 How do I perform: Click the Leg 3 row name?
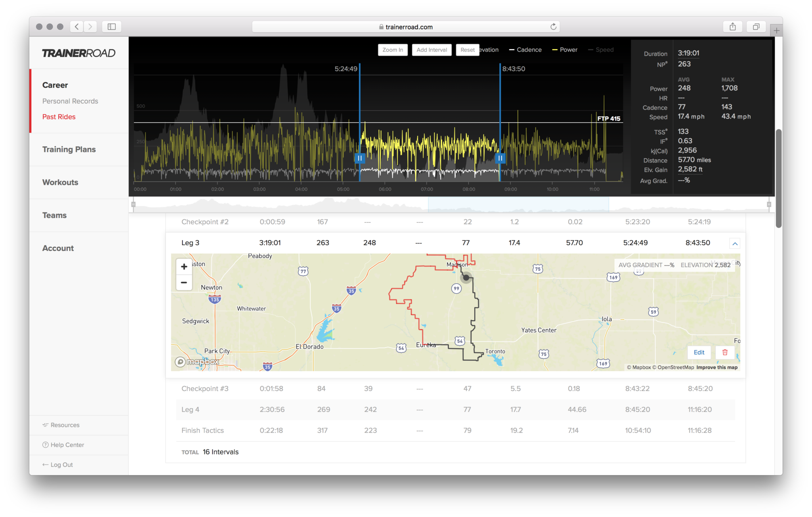190,243
